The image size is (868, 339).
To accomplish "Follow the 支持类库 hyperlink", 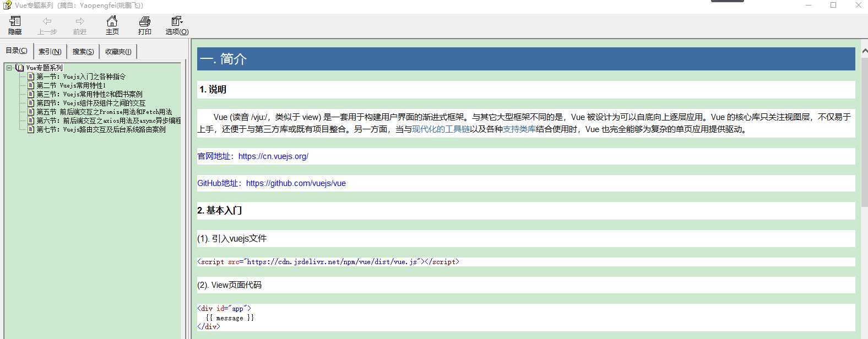I will (x=519, y=129).
